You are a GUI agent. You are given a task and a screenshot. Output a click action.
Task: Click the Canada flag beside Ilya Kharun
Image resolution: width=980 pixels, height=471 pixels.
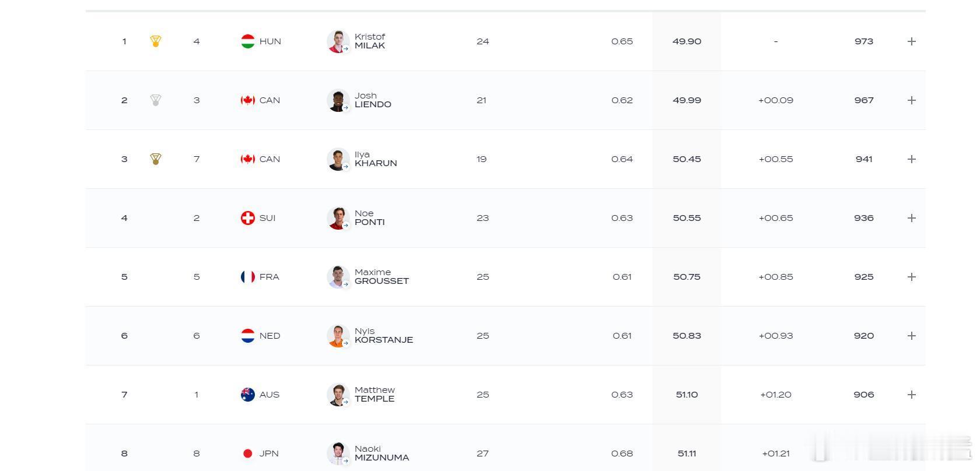(x=248, y=159)
